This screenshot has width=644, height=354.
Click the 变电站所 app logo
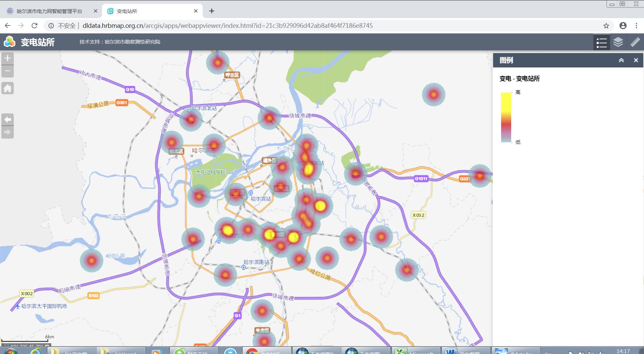(x=9, y=42)
